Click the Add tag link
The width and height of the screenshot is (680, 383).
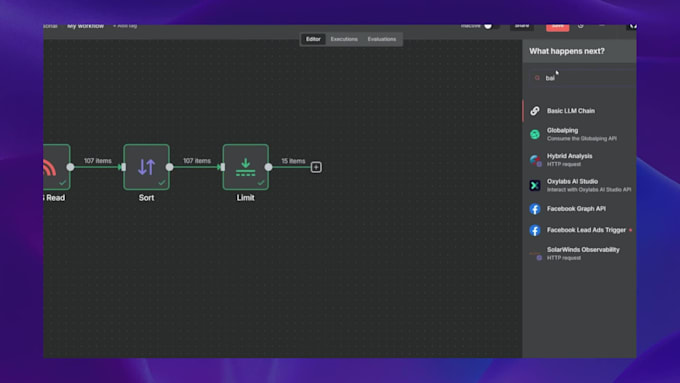(x=125, y=26)
